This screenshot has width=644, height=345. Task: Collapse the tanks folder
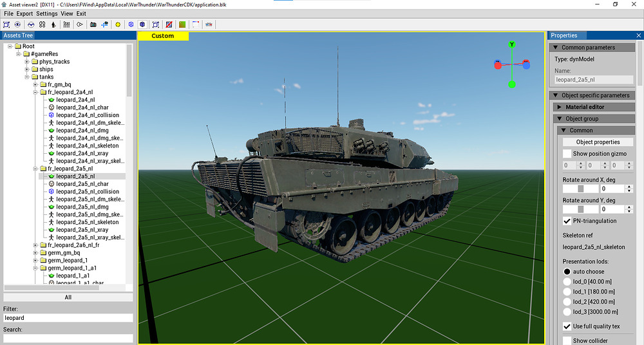[26, 77]
